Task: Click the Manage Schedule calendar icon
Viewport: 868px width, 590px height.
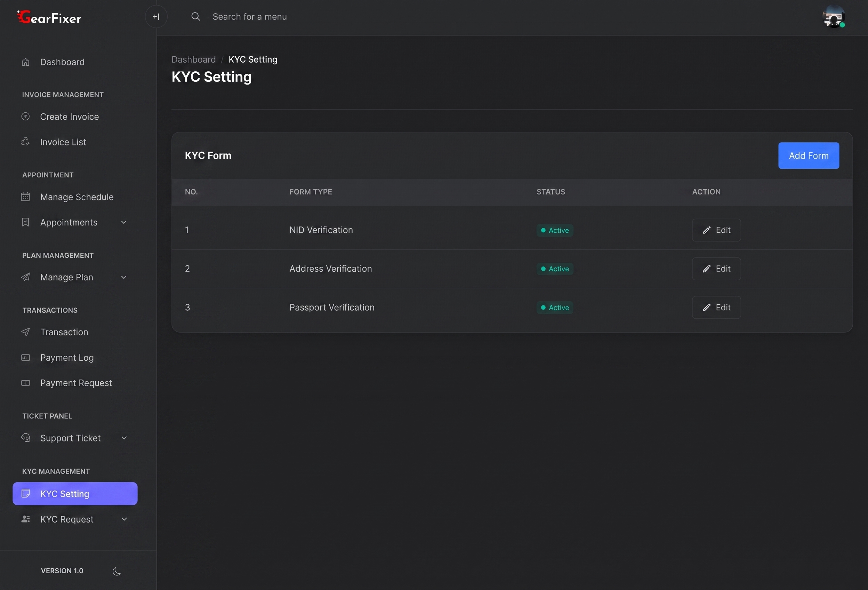Action: [25, 197]
